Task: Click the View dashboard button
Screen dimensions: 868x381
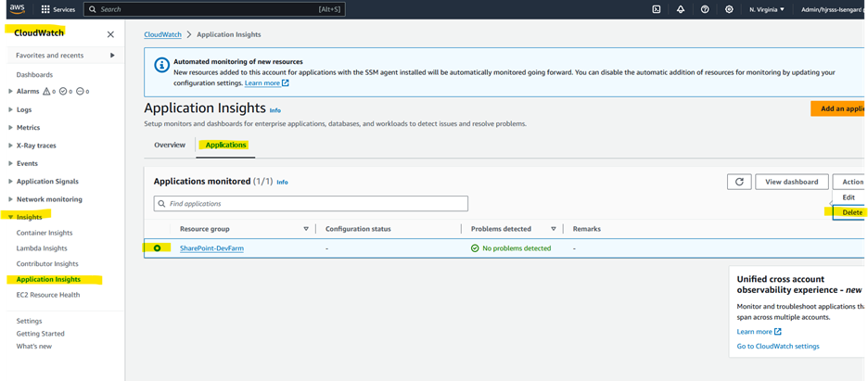Action: pyautogui.click(x=791, y=182)
